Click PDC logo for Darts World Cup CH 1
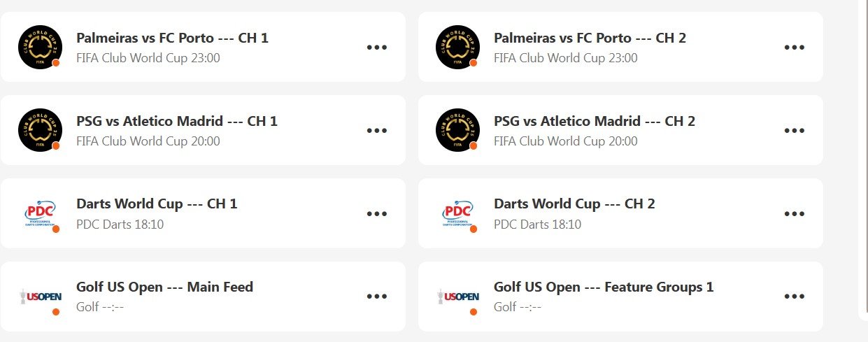The width and height of the screenshot is (868, 342). pos(39,213)
